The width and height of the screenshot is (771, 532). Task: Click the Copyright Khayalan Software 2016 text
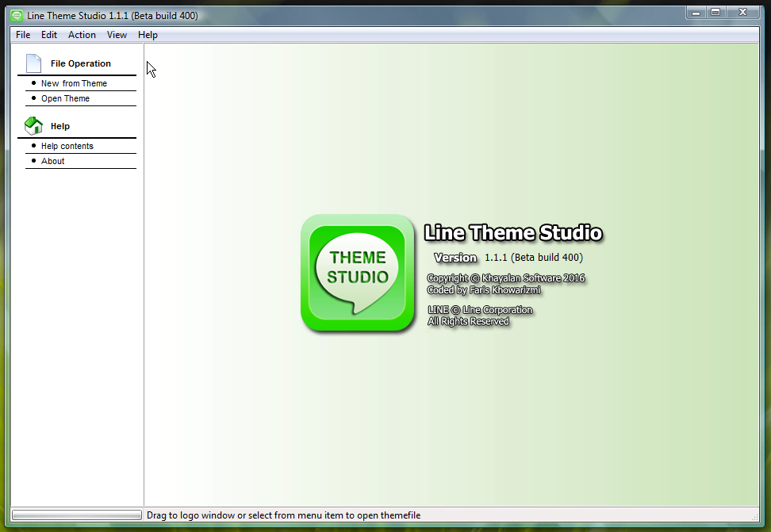[505, 277]
